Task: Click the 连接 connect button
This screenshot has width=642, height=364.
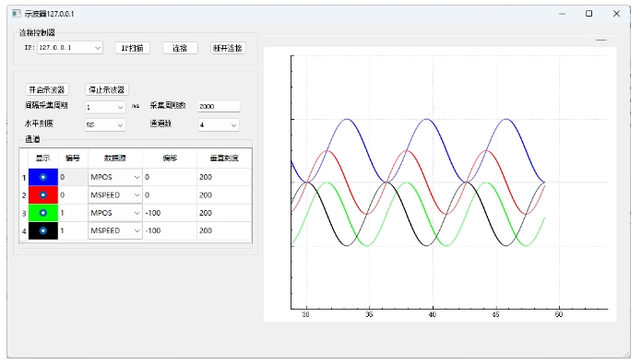Action: (x=180, y=48)
